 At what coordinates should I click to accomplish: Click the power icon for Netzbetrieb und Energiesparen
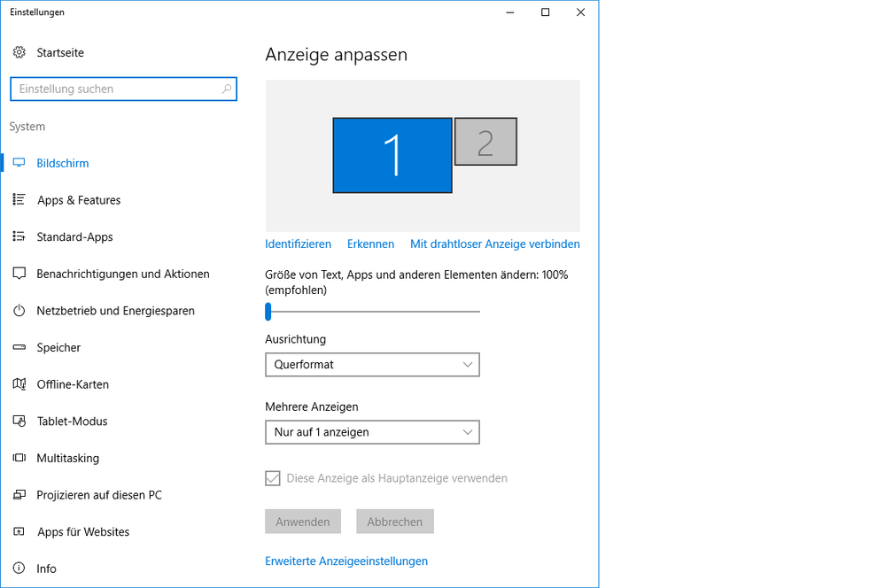tap(19, 311)
